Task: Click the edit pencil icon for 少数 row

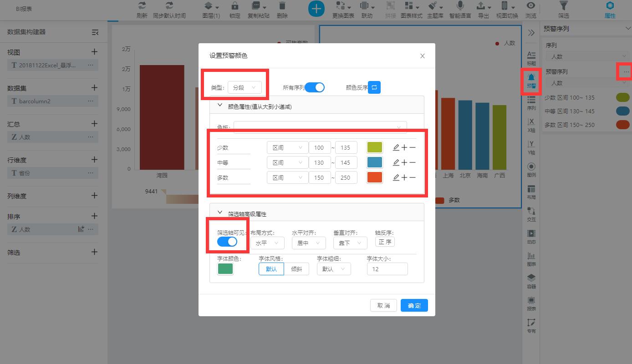Action: click(x=396, y=147)
